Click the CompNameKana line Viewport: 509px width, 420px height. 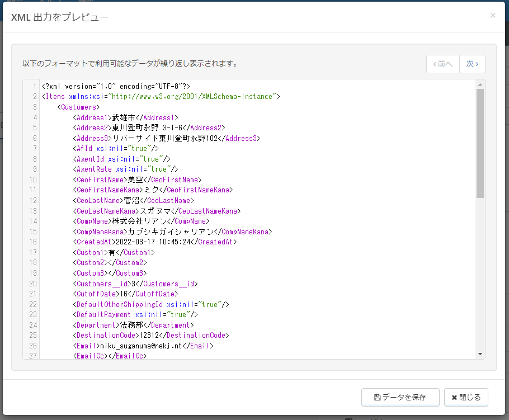172,232
